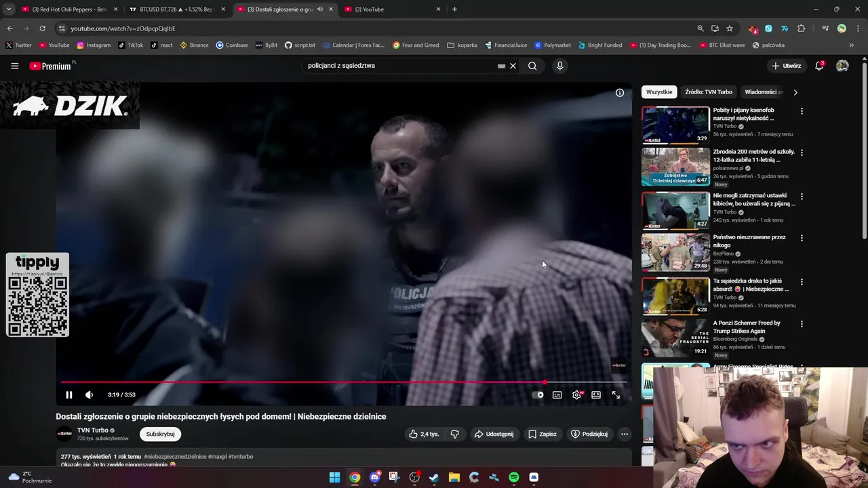Open Discord from the taskbar
The height and width of the screenshot is (488, 868).
374,477
